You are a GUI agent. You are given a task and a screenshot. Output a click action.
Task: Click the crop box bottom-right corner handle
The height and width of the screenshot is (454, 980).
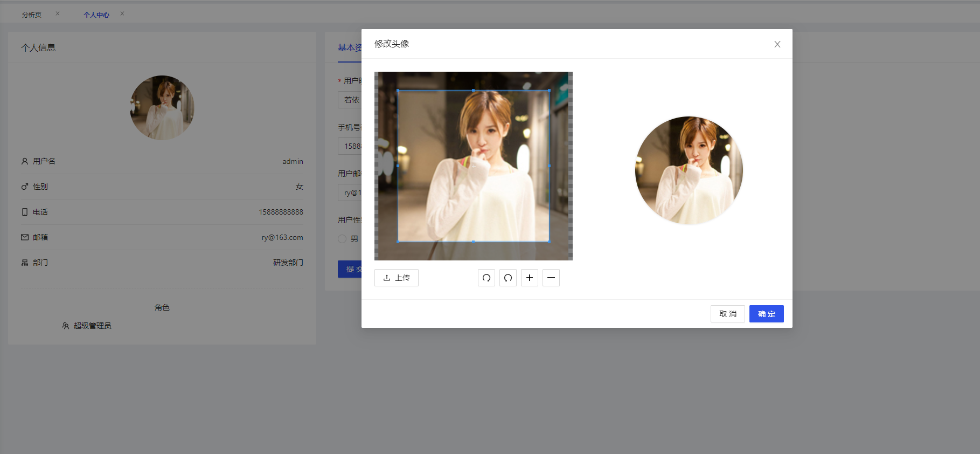(x=549, y=242)
